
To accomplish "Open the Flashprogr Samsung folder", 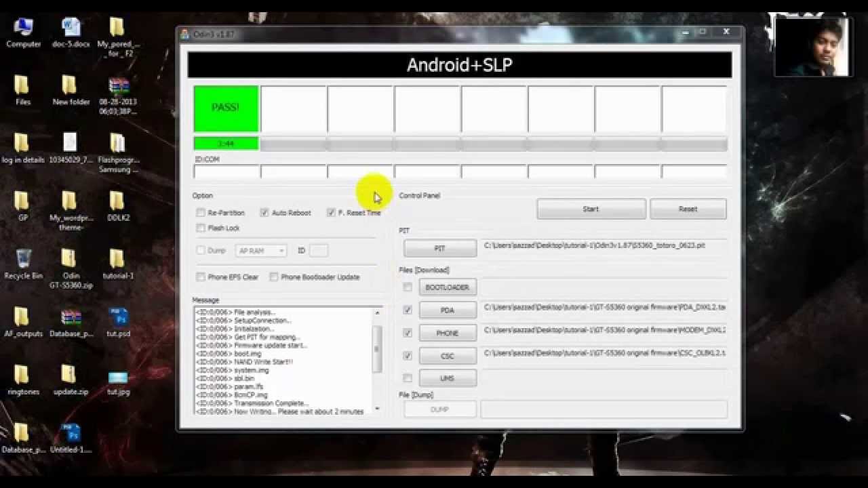I will pos(118,153).
